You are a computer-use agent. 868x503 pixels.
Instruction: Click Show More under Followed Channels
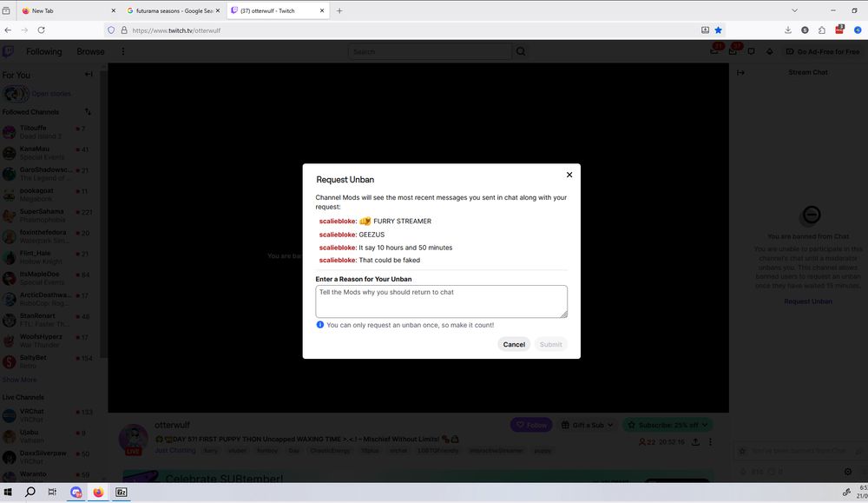19,380
